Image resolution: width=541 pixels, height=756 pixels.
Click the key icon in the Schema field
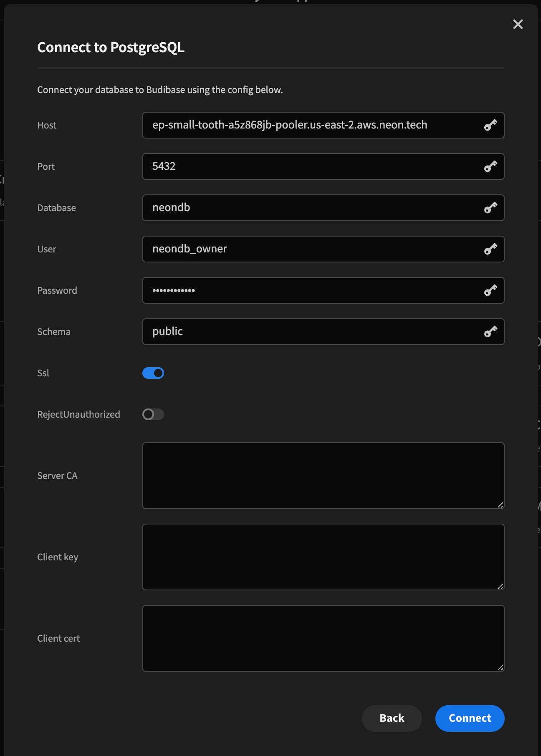point(490,332)
